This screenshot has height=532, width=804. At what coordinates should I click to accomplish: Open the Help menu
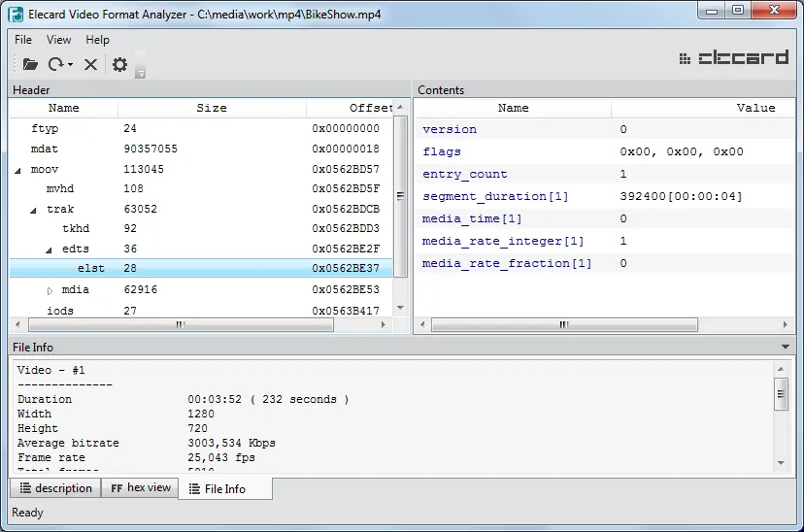97,40
